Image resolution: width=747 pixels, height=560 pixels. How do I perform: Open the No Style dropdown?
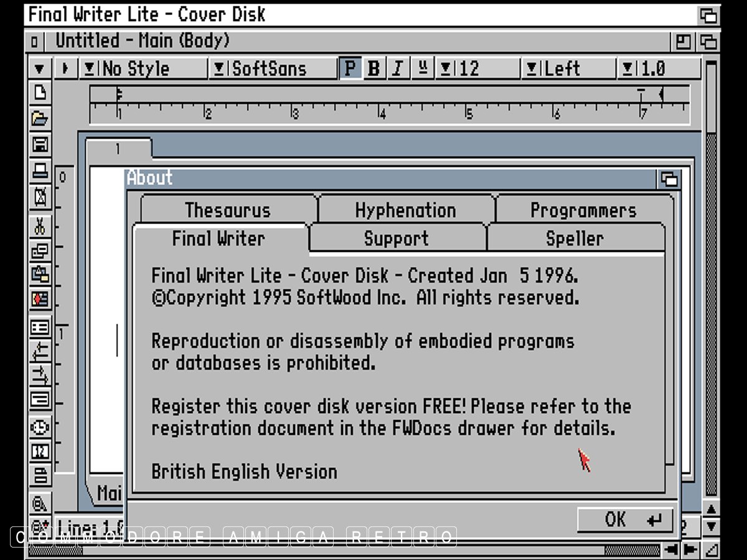point(90,68)
